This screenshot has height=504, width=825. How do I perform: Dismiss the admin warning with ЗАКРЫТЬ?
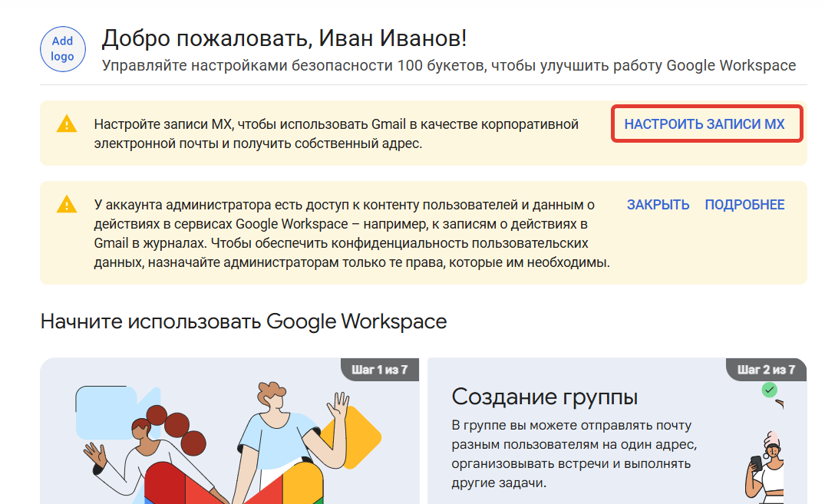click(658, 205)
